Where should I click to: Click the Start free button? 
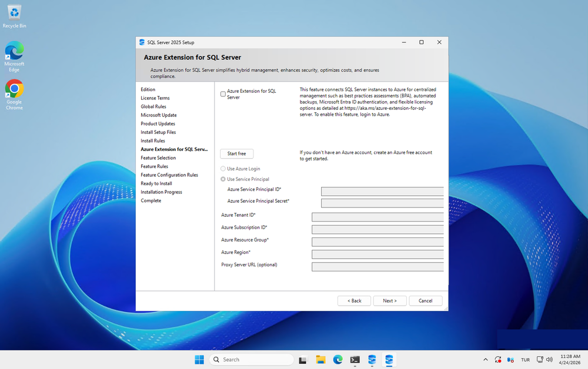236,153
